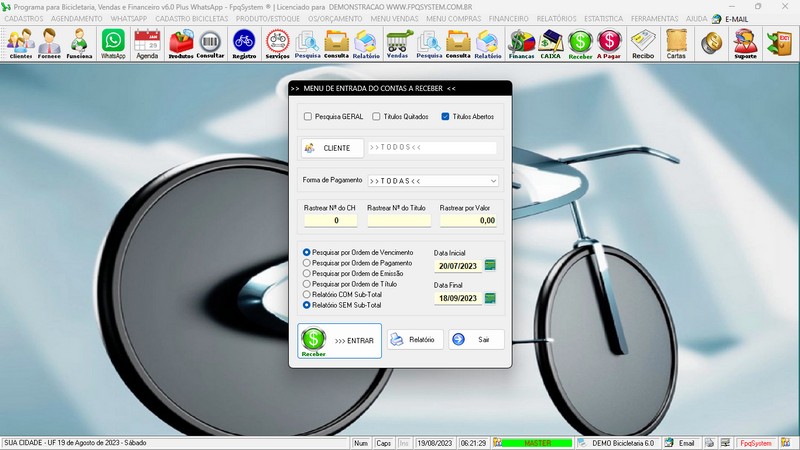Open the WhatsApp toolbar icon

[x=113, y=43]
